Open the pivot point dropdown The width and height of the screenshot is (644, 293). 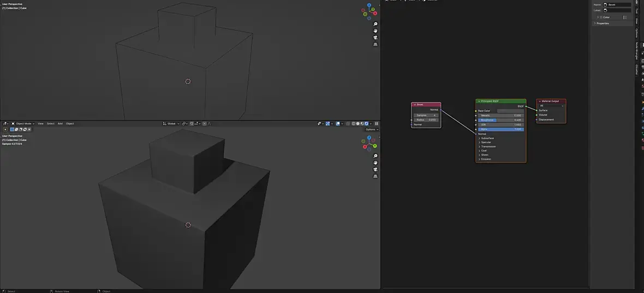(x=185, y=123)
